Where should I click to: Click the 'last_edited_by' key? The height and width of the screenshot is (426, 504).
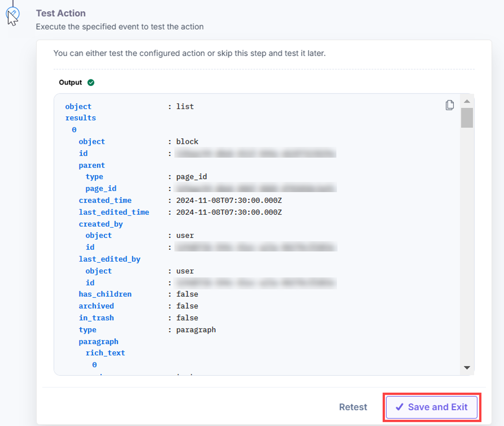110,259
